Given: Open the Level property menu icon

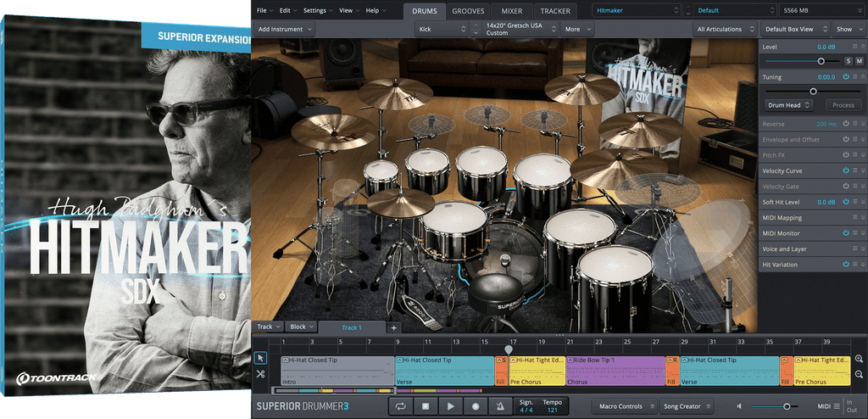Looking at the screenshot, I should (x=855, y=47).
